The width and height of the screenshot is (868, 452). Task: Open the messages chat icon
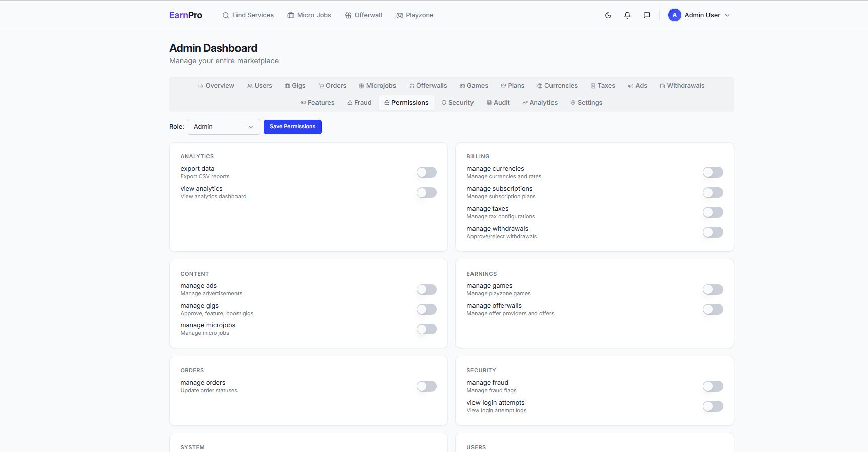[x=647, y=15]
